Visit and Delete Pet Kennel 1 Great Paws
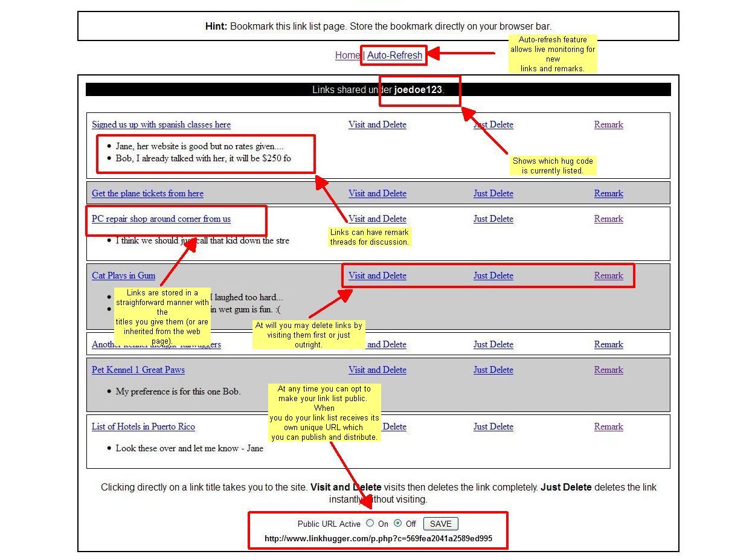Screen dimensions: 755x560 [x=377, y=370]
